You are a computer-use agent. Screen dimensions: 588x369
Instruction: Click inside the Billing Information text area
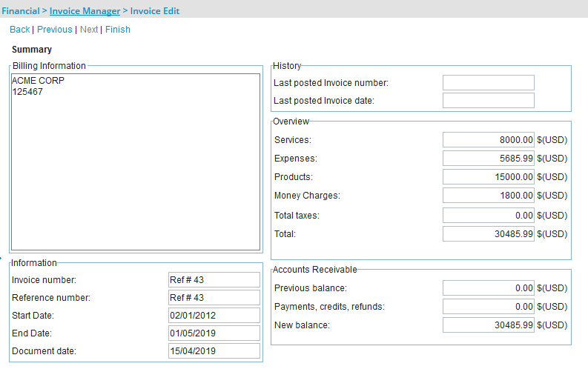point(136,162)
